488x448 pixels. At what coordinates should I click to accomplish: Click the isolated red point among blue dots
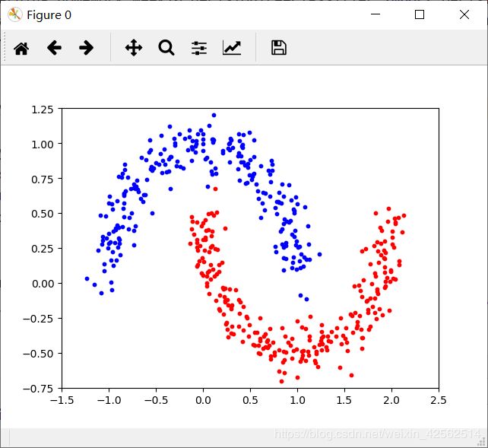click(x=215, y=189)
